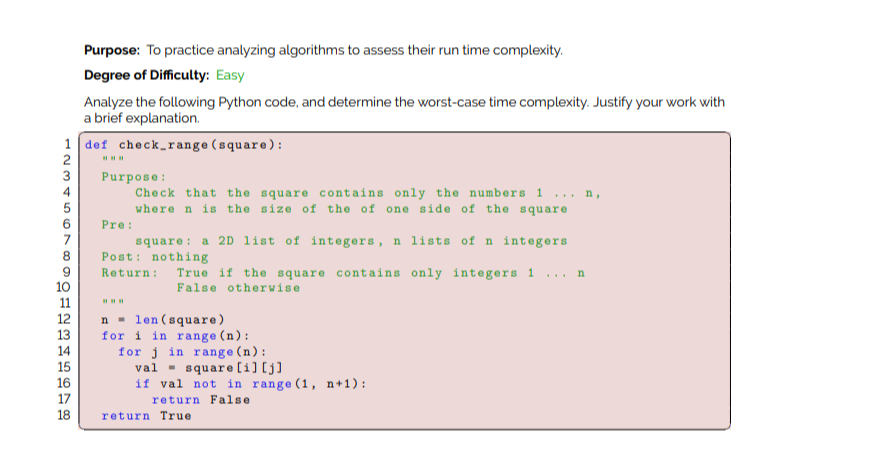Click the green 'Easy' difficulty text
Image resolution: width=887 pixels, height=462 pixels.
230,75
